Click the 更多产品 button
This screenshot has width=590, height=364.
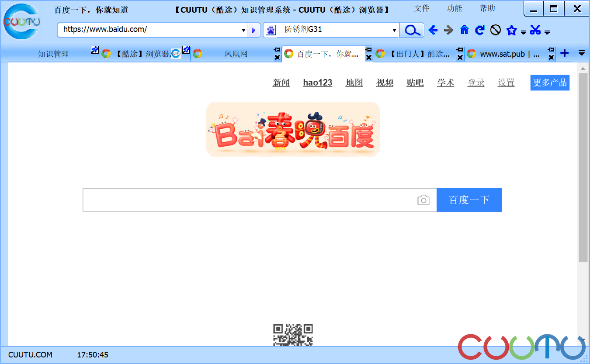pyautogui.click(x=550, y=82)
